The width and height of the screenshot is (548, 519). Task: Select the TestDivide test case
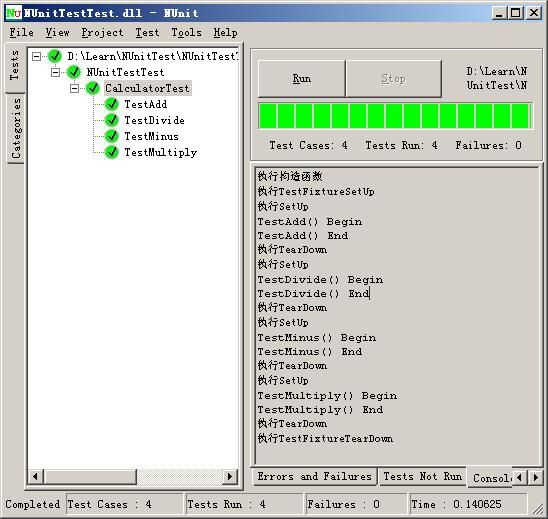pos(154,120)
